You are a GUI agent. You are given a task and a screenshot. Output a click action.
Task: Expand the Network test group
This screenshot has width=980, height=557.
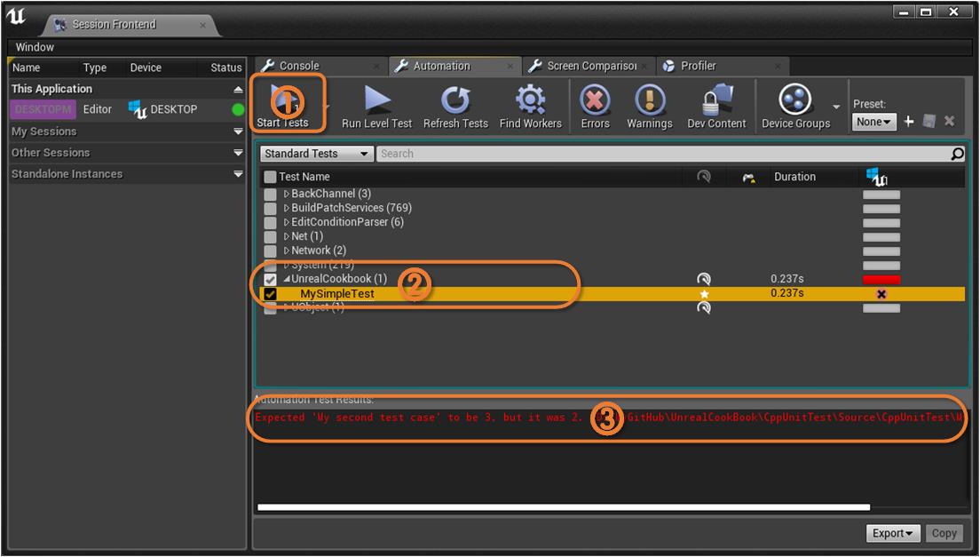287,251
